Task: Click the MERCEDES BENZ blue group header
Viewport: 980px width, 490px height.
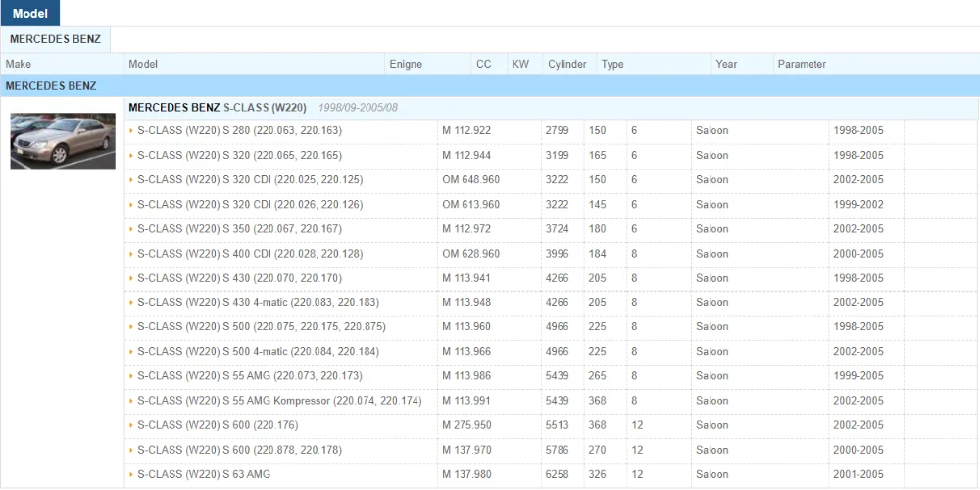Action: [490, 86]
